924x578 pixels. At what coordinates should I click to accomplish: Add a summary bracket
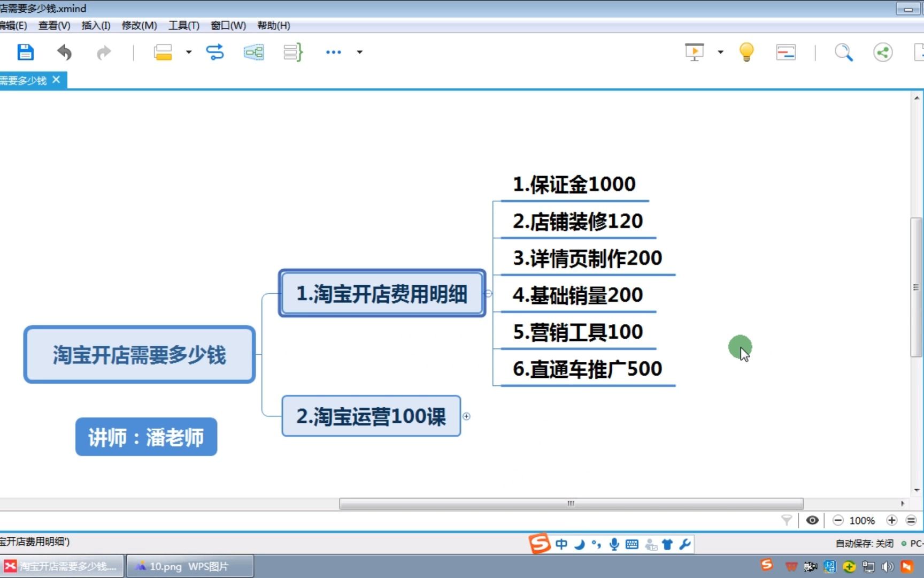pos(293,52)
